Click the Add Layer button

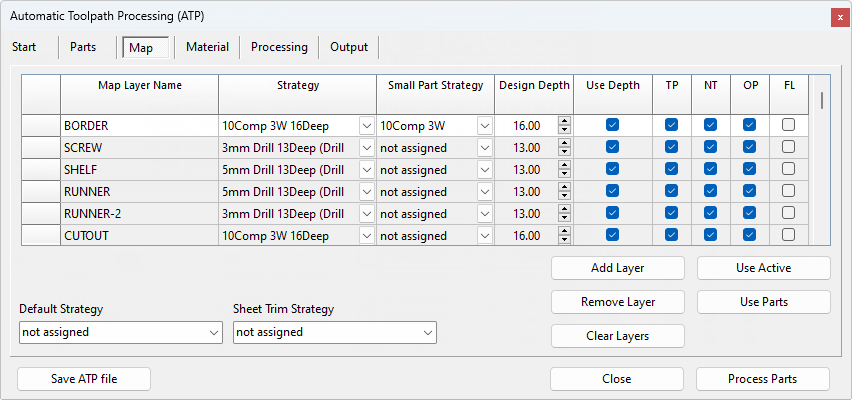(x=617, y=268)
